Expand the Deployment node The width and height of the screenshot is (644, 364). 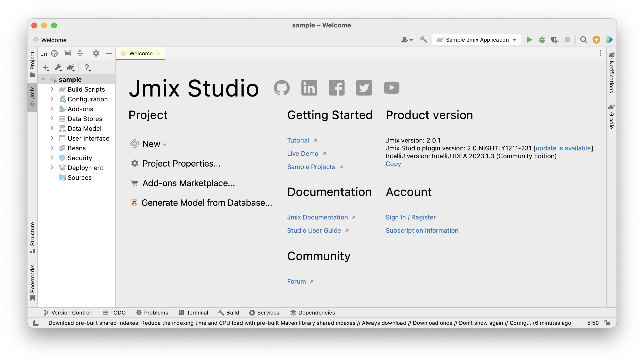coord(52,167)
